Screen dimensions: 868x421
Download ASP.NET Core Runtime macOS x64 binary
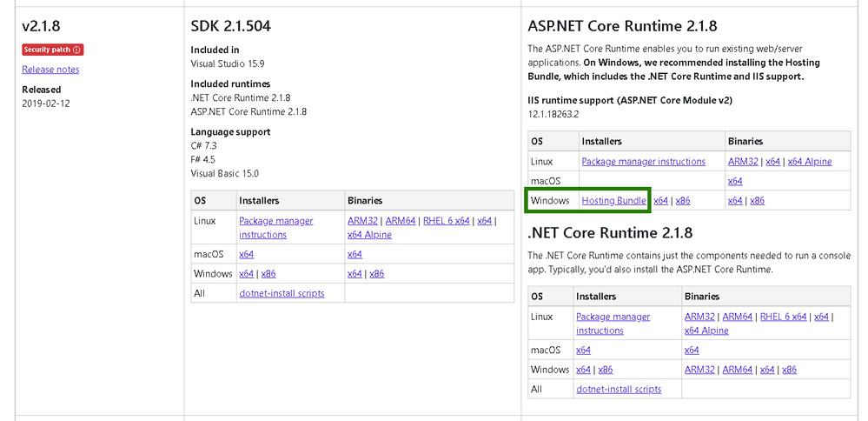point(735,181)
